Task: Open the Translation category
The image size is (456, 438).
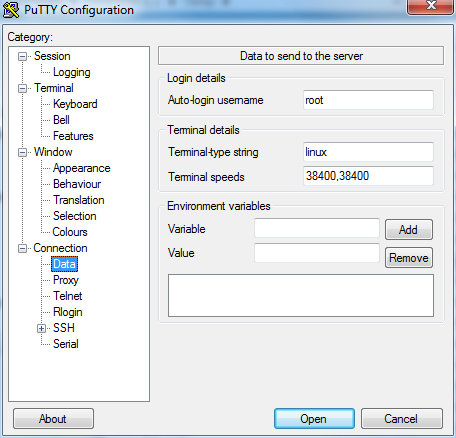Action: (79, 200)
